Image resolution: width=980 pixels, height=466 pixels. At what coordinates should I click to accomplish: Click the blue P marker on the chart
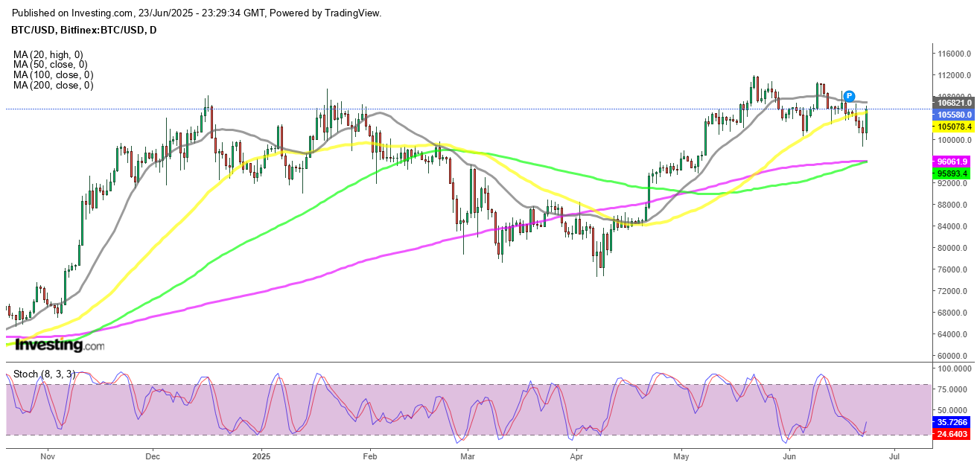point(848,96)
